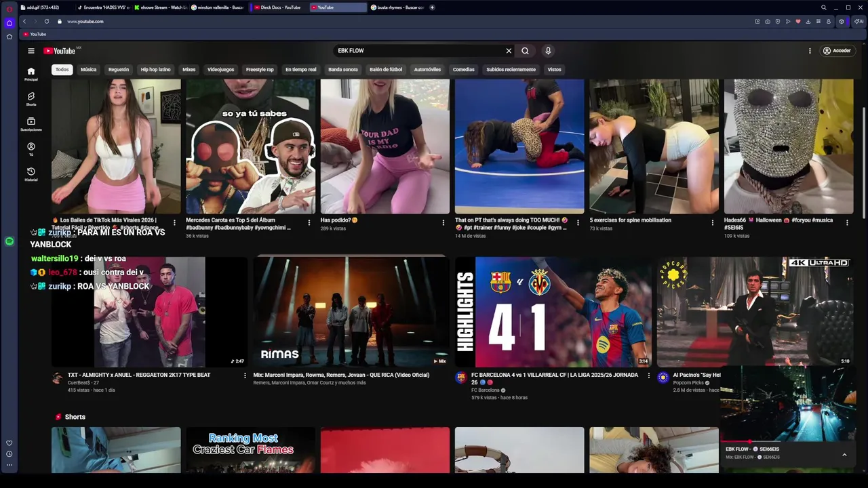Screen dimensions: 868x488
Task: Open options for Hades66 Halloween short
Action: pyautogui.click(x=847, y=222)
